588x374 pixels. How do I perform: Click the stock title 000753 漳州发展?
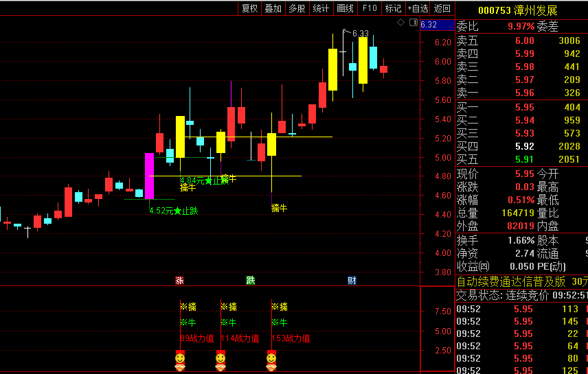(517, 10)
